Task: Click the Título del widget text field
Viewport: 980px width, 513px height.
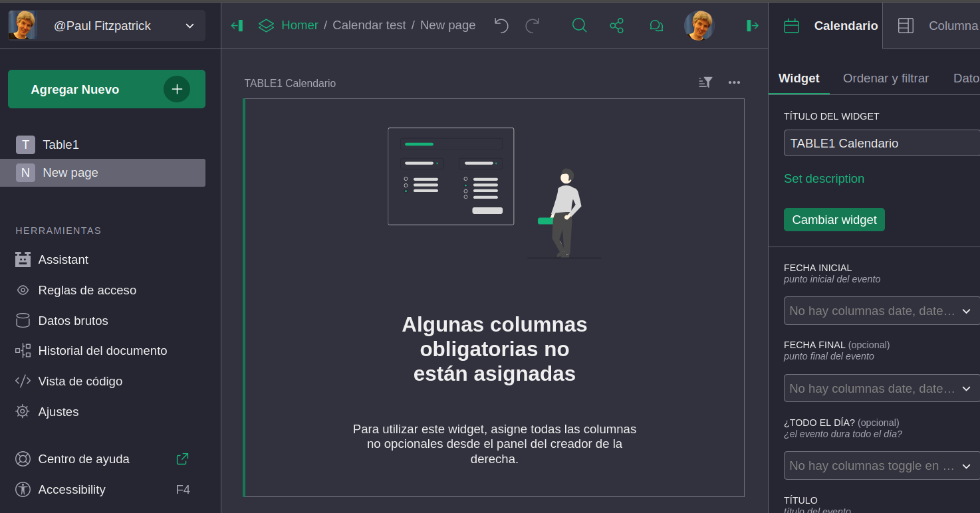Action: click(882, 144)
